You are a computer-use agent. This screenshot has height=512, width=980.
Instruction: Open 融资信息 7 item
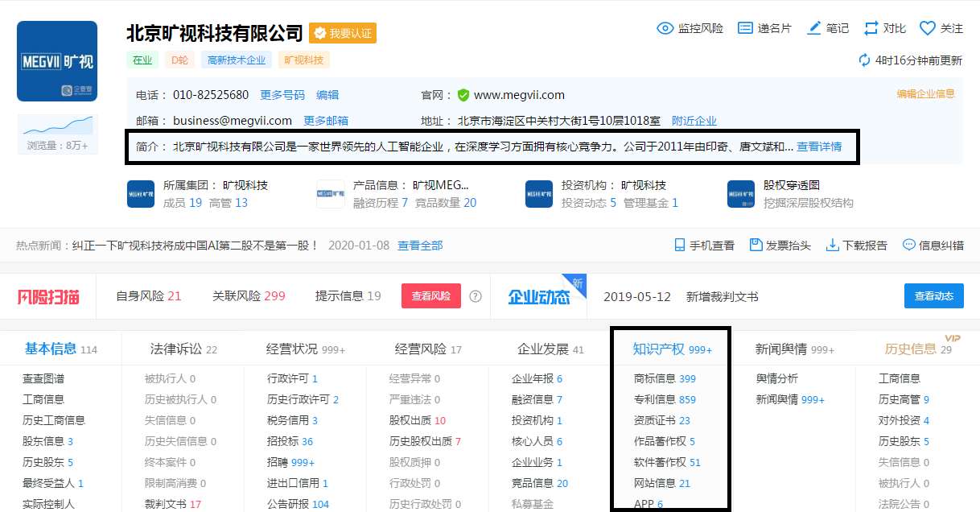(537, 399)
